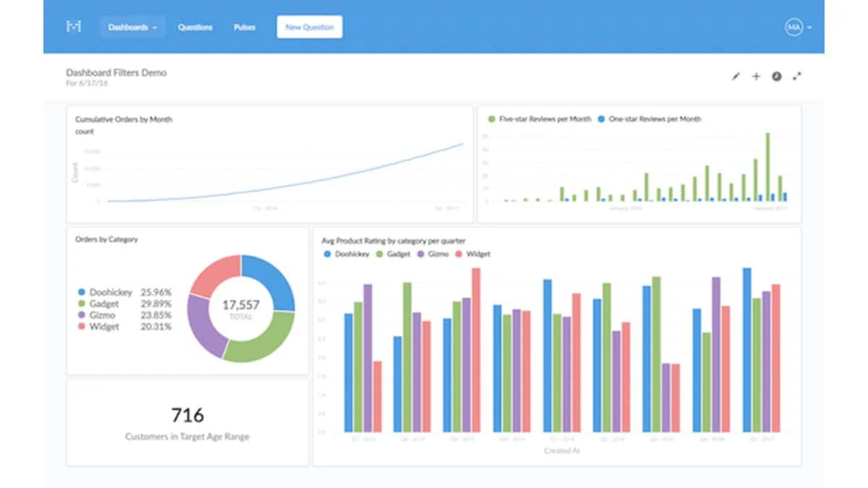Viewport: 868px width, 488px height.
Task: Click the Five-star Reviews per Month legend dot
Action: [x=492, y=119]
